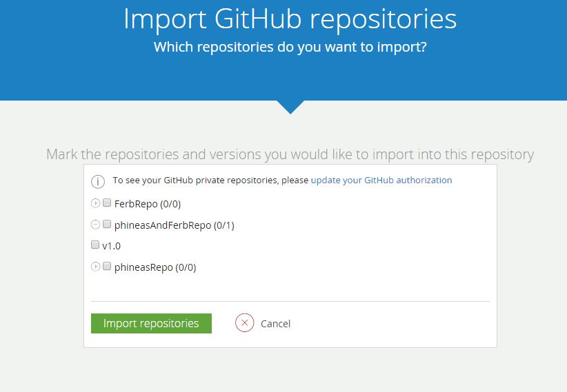Collapse the phineasAndFerbRepo tree node
This screenshot has width=567, height=392.
(95, 225)
